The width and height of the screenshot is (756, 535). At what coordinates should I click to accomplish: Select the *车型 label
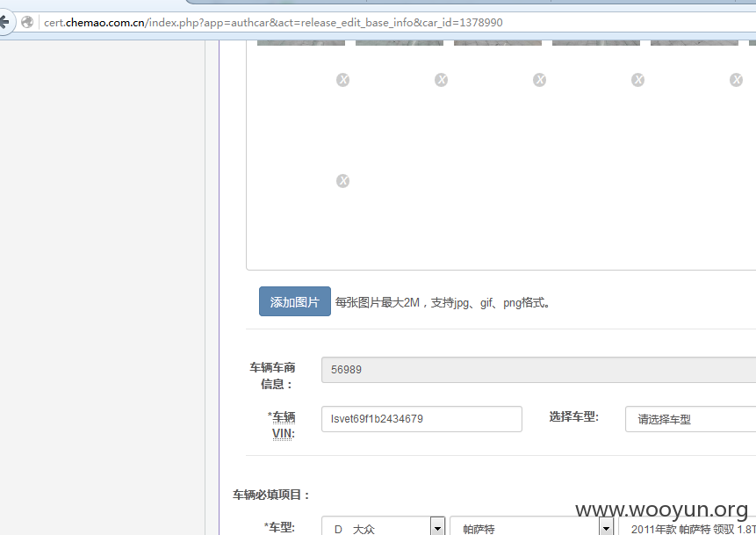(279, 527)
